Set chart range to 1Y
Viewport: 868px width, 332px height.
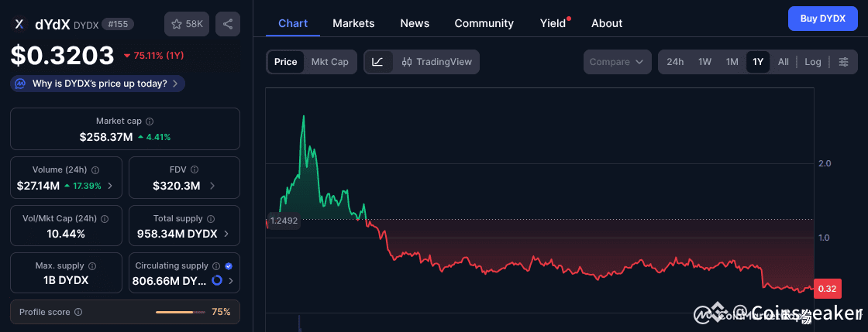(758, 62)
